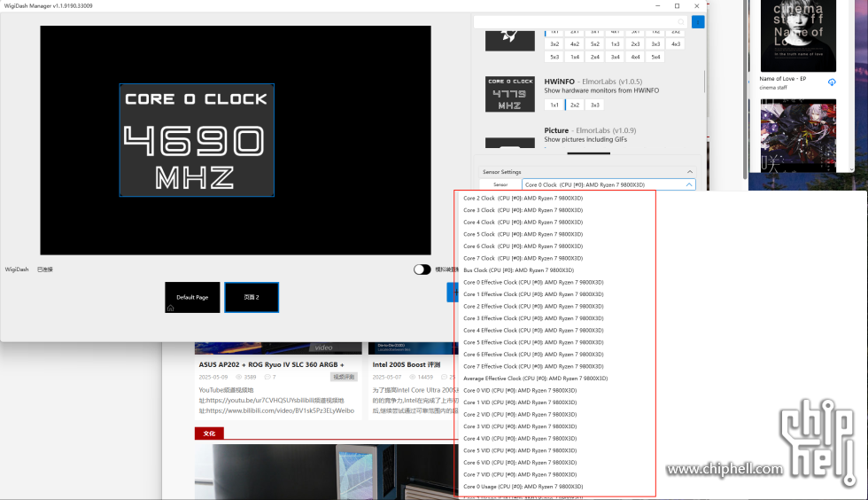Choose HWiNFO 2x2 widget size
Image resolution: width=868 pixels, height=500 pixels.
[x=575, y=105]
